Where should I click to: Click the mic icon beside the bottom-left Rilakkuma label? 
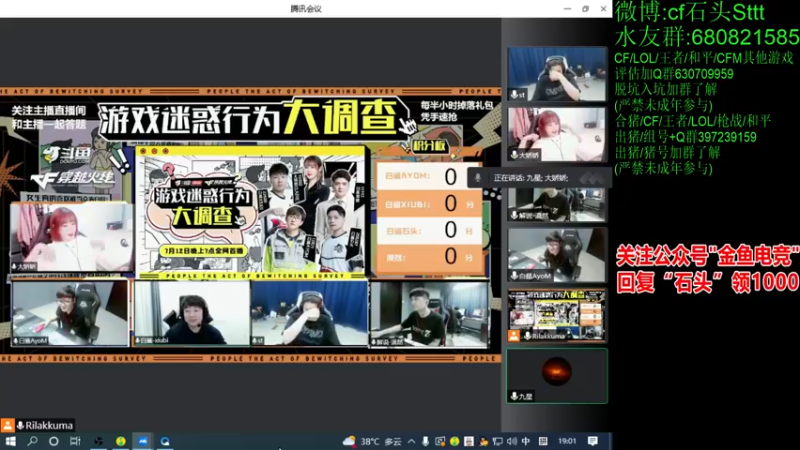[20, 425]
